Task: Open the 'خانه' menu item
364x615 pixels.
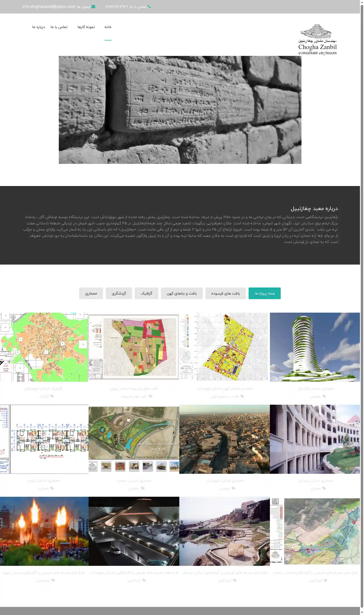Action: (x=108, y=27)
